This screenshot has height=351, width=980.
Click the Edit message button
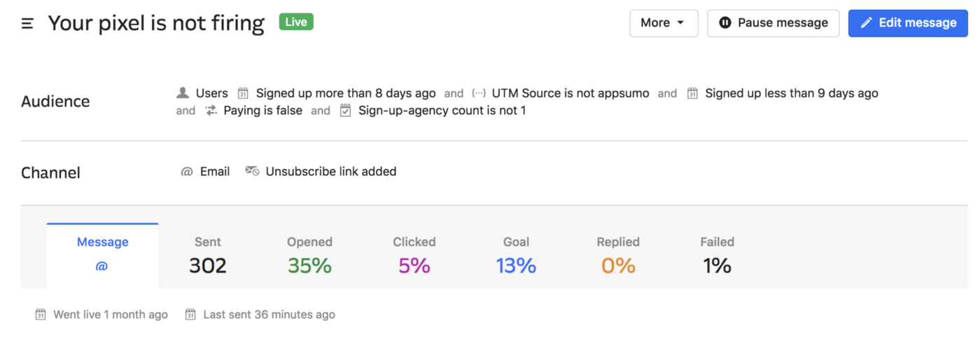pos(908,23)
